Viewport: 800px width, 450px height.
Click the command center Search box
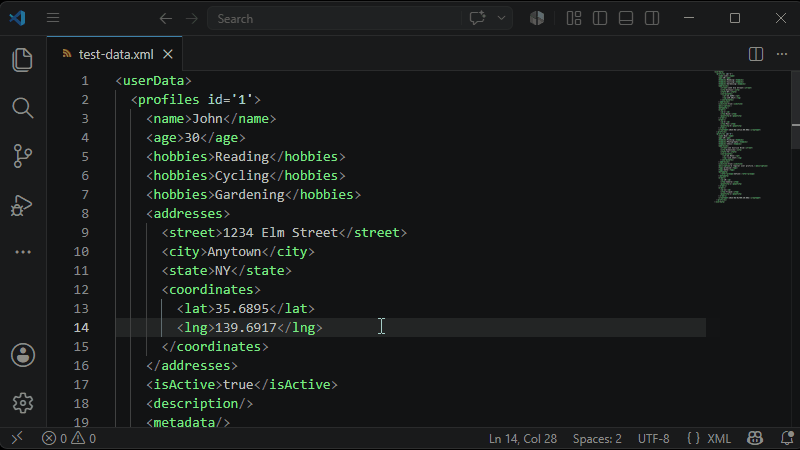334,19
